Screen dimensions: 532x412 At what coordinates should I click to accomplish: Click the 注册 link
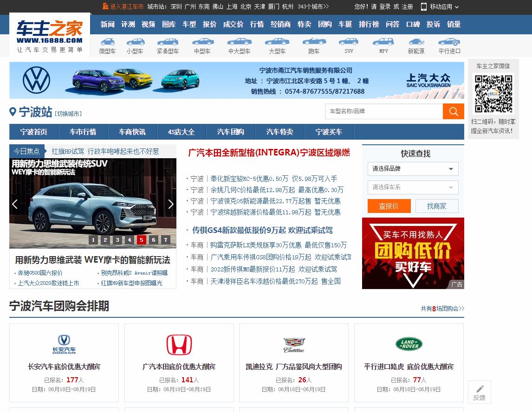click(408, 6)
